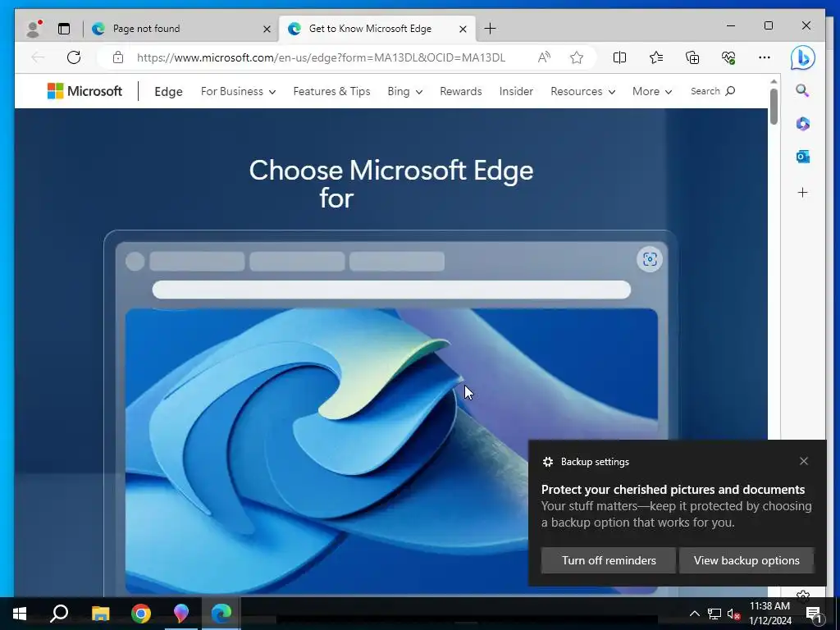Click the back arrow button
The image size is (840, 630).
38,57
